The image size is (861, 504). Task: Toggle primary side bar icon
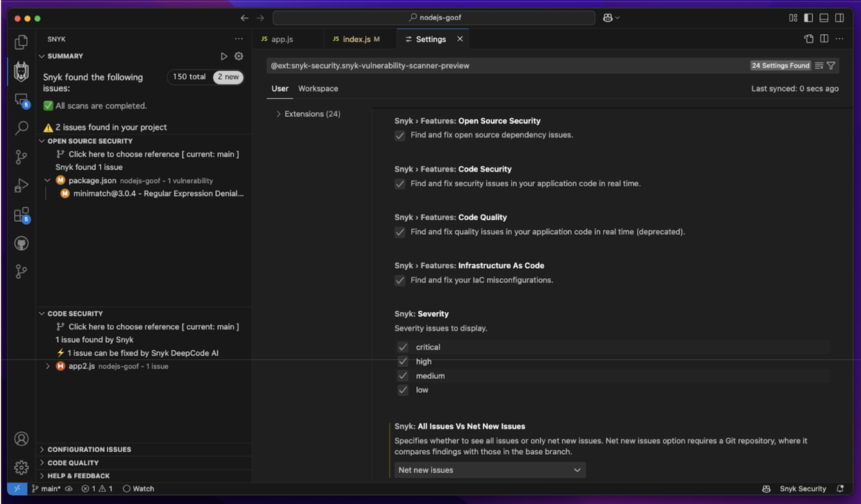[x=808, y=18]
